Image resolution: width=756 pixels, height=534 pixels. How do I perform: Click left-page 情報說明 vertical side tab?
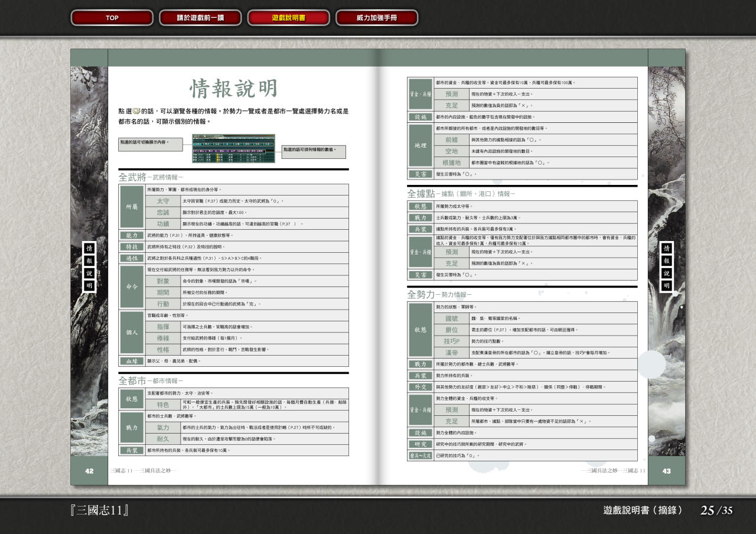pyautogui.click(x=89, y=266)
